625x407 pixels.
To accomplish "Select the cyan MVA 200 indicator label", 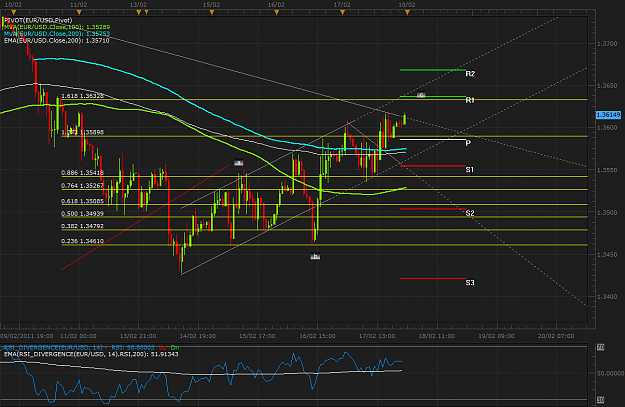I will (57, 34).
